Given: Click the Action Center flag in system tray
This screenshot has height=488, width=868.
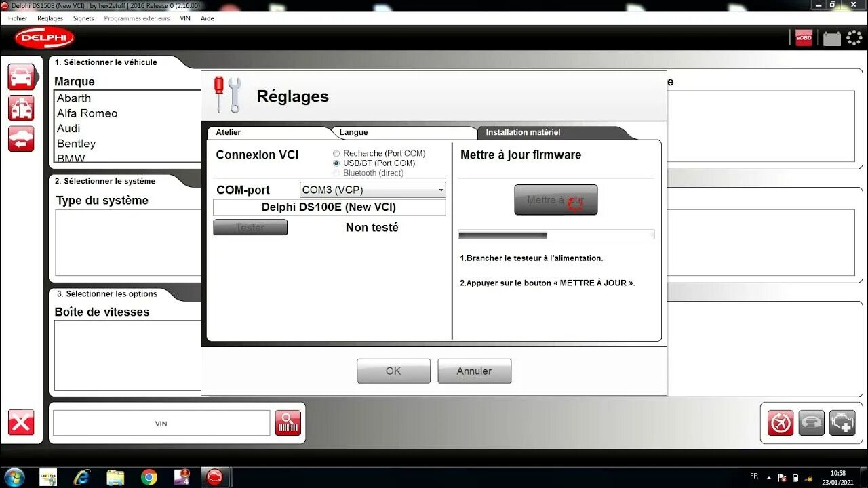Looking at the screenshot, I should coord(783,477).
